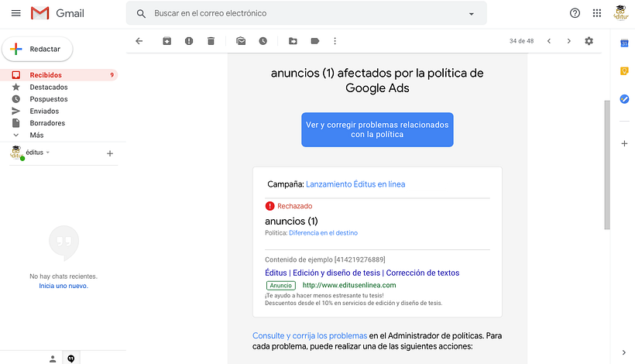Get add-ons with plus icon

[x=624, y=143]
